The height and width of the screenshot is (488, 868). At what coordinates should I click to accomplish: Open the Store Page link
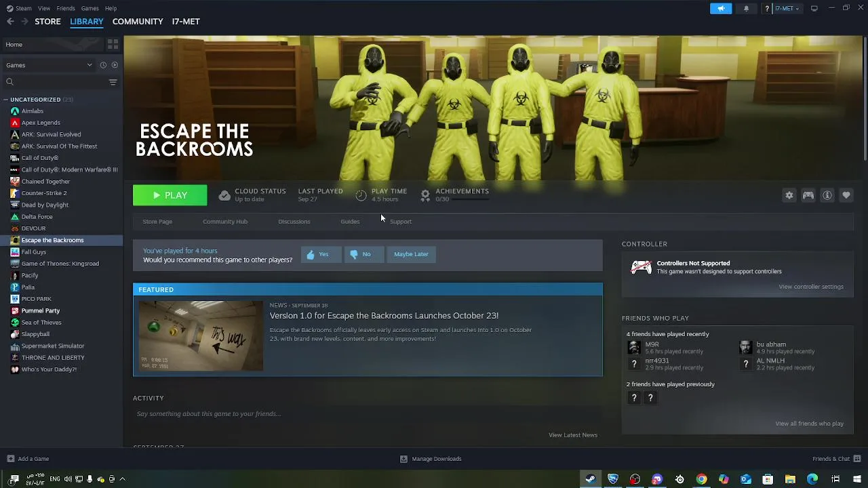click(x=157, y=222)
